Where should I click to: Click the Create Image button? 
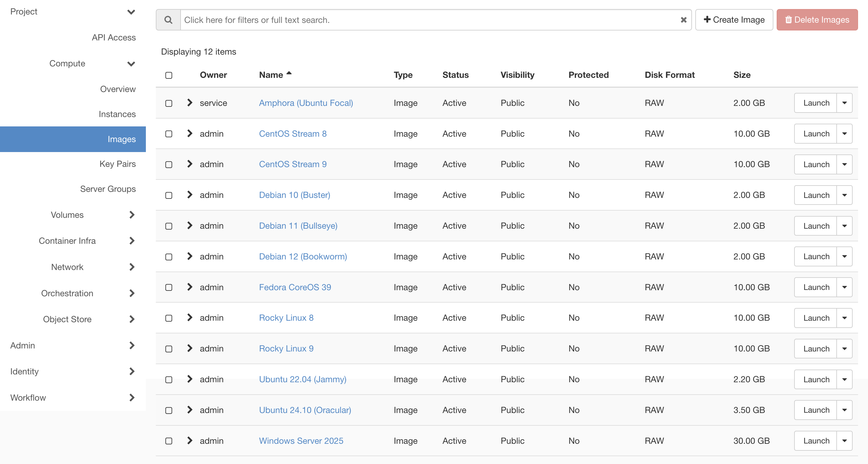click(734, 20)
